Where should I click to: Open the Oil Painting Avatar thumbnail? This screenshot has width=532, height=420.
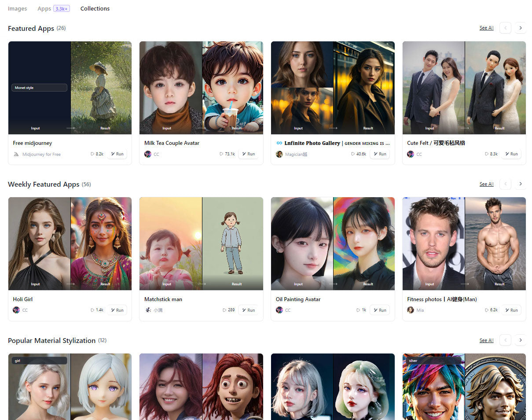click(333, 243)
